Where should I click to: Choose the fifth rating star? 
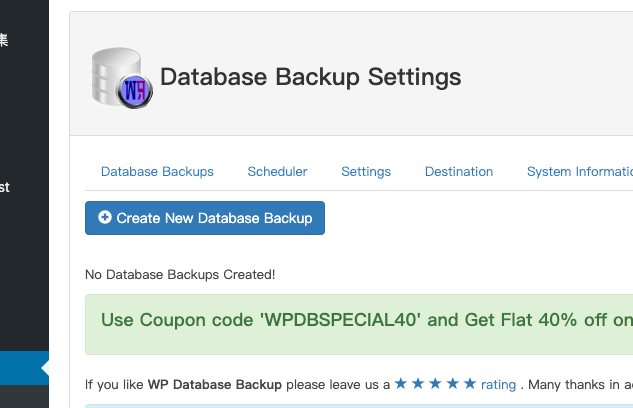click(x=469, y=383)
